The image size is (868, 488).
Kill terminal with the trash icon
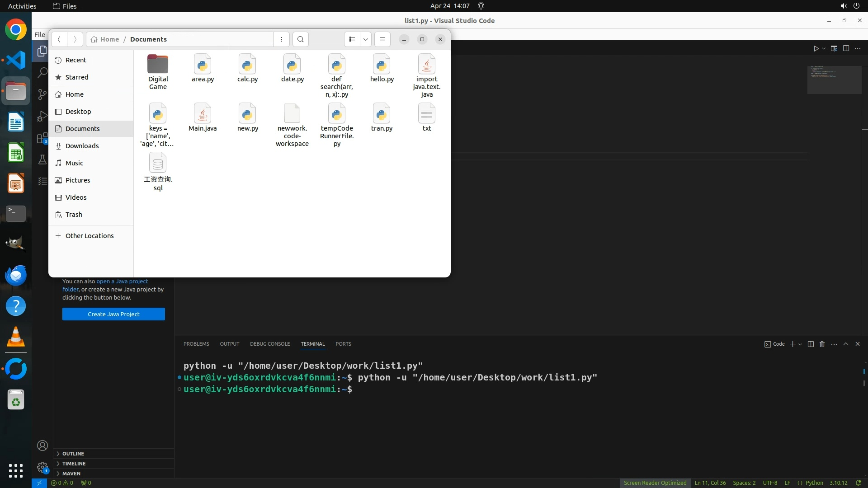point(822,344)
